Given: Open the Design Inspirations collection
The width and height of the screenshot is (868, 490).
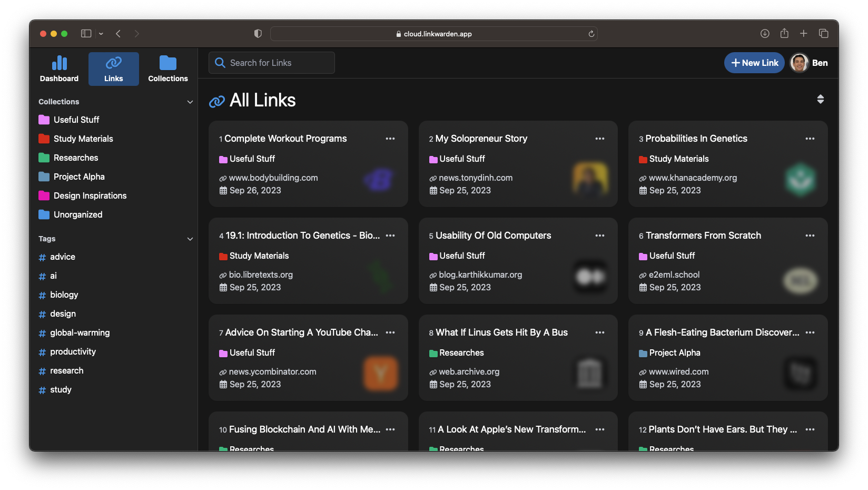Looking at the screenshot, I should 90,195.
